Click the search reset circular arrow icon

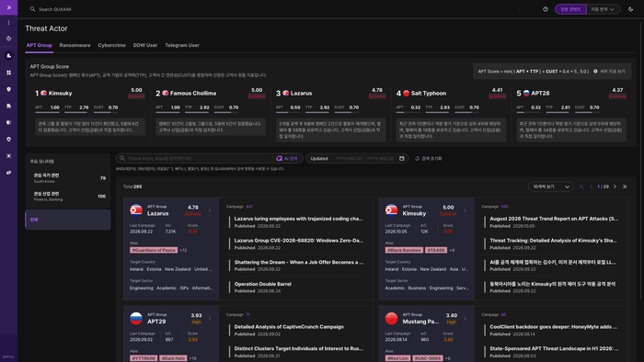[418, 158]
